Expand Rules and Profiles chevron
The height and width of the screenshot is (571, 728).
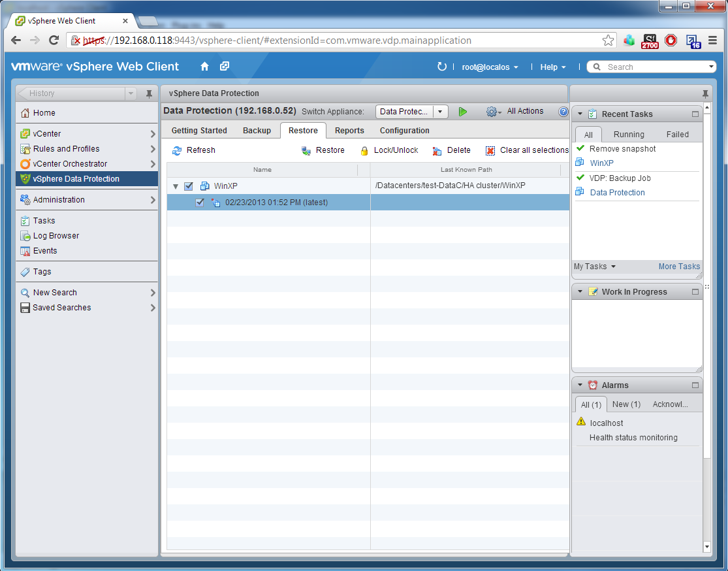[x=153, y=149]
